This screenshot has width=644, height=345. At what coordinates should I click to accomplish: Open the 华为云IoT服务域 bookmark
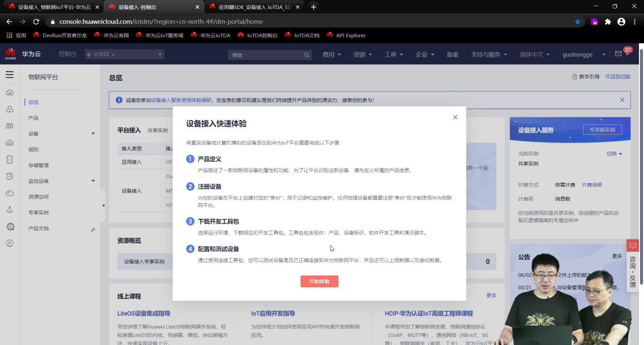tap(159, 35)
